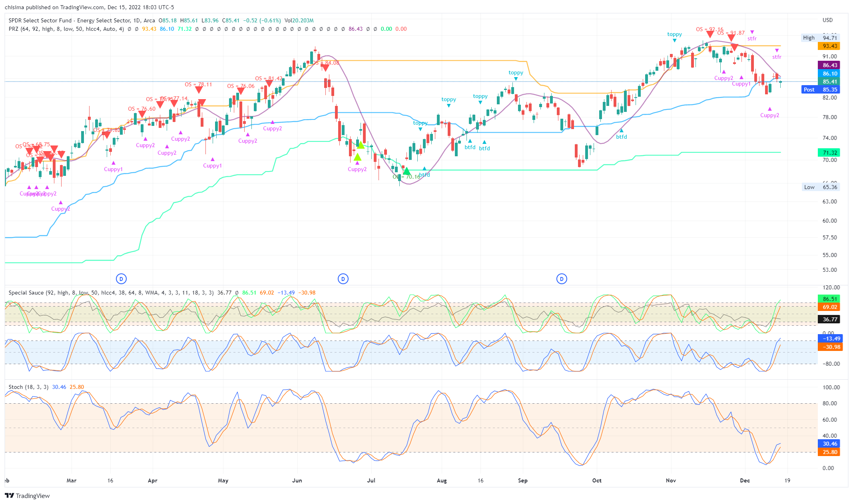
Task: Click the dividend D marker near March 16
Action: tap(121, 279)
